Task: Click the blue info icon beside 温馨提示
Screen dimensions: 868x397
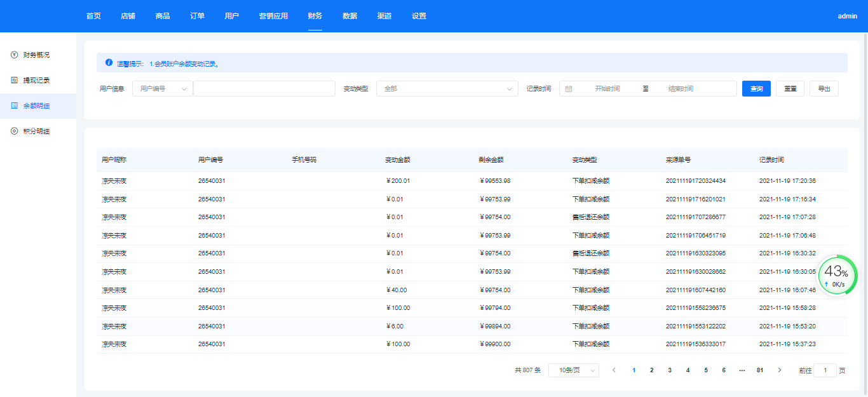Action: point(109,63)
